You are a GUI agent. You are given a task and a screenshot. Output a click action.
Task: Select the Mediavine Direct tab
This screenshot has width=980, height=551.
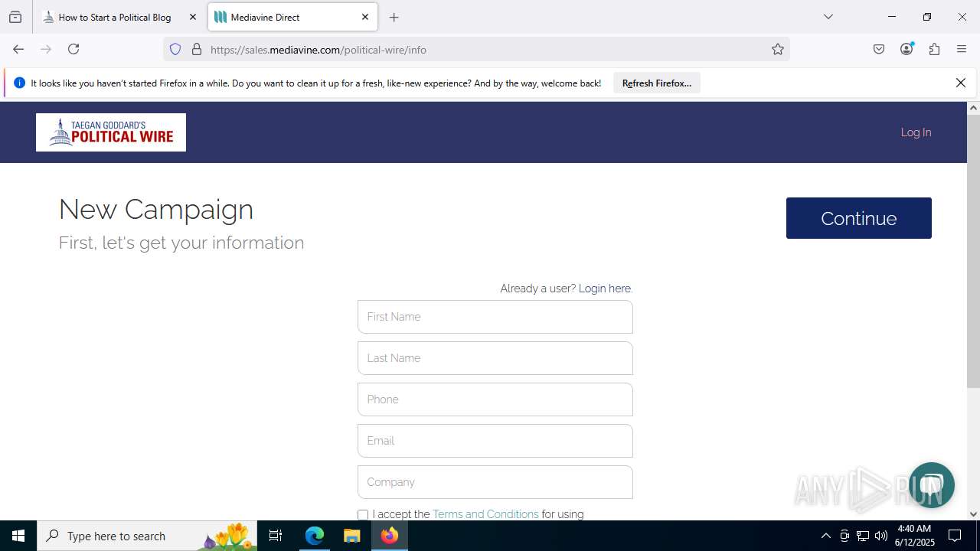tap(292, 17)
